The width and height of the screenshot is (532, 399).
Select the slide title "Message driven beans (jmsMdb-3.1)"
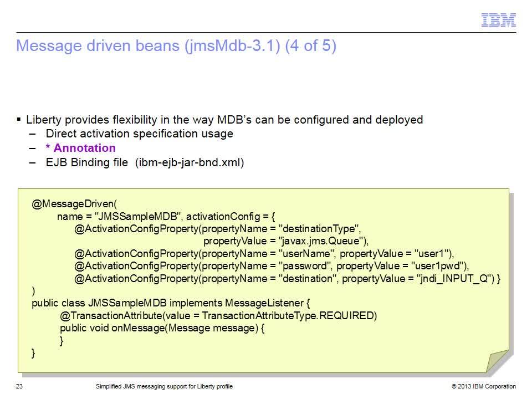coord(176,46)
